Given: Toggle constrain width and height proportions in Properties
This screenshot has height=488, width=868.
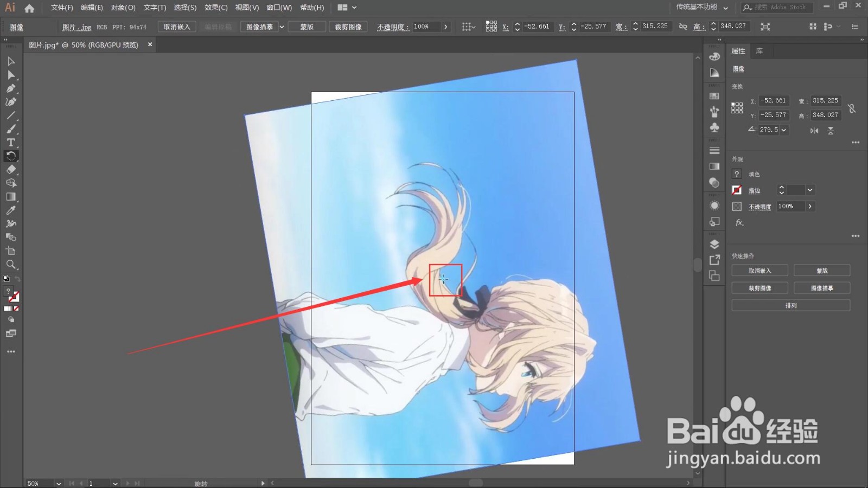Looking at the screenshot, I should (x=852, y=108).
